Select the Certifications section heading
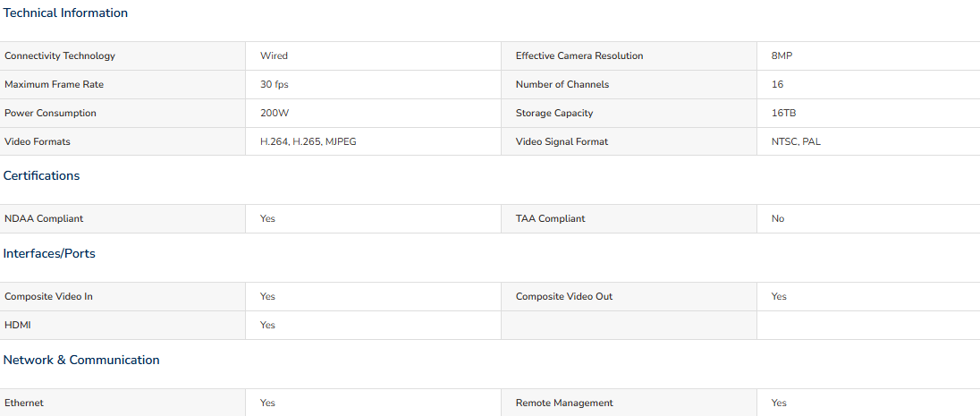This screenshot has height=416, width=980. pos(41,175)
